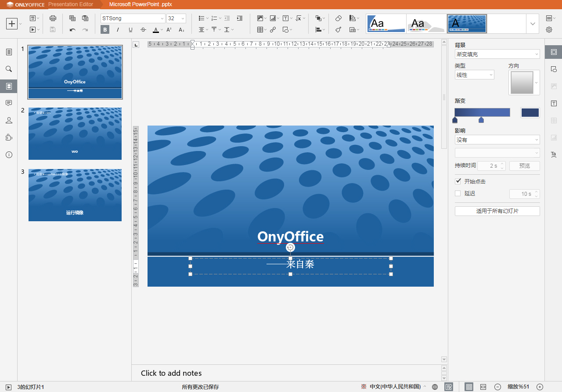
Task: Click the 预览 button
Action: [524, 166]
